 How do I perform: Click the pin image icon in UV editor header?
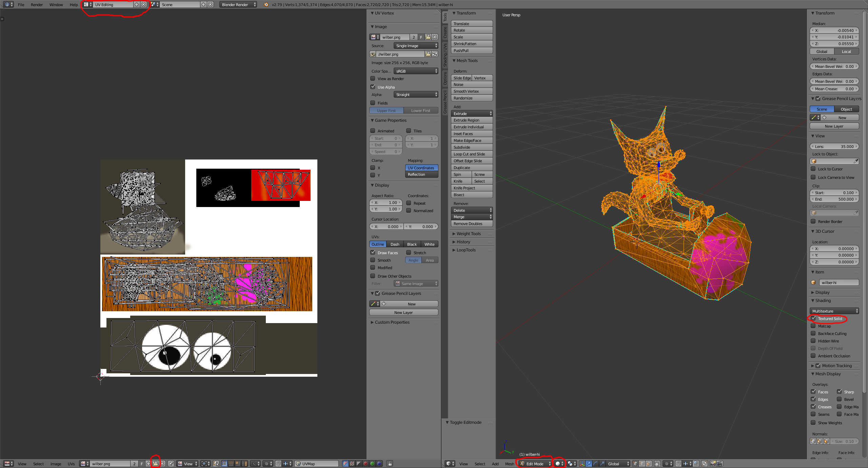(171, 464)
